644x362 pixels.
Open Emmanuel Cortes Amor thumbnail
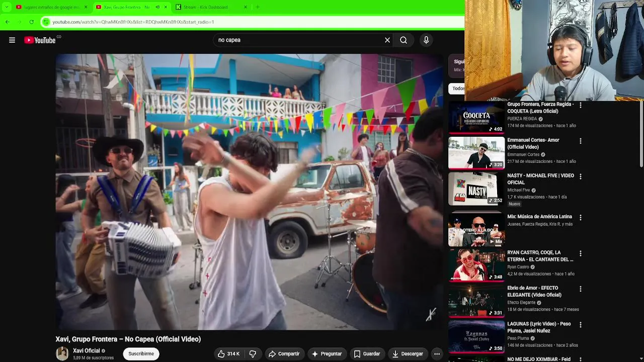pyautogui.click(x=476, y=153)
